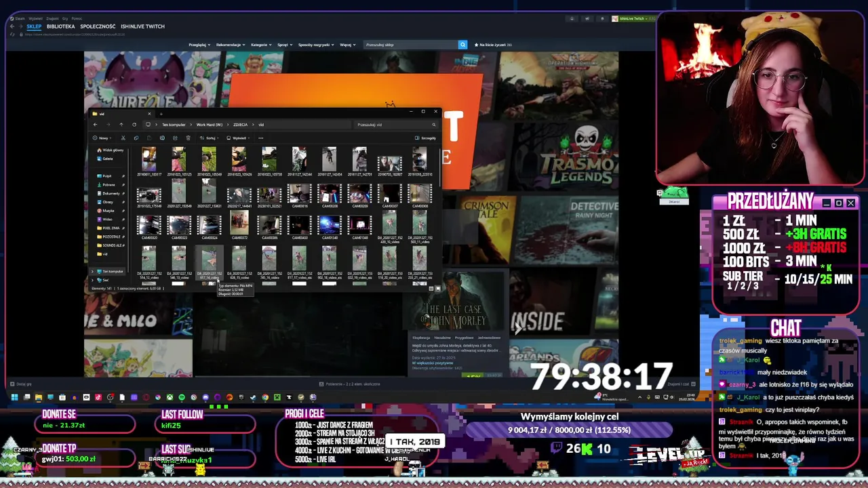The image size is (868, 488).
Task: Open Przeglądaj dropdown in Steam store
Action: click(199, 45)
